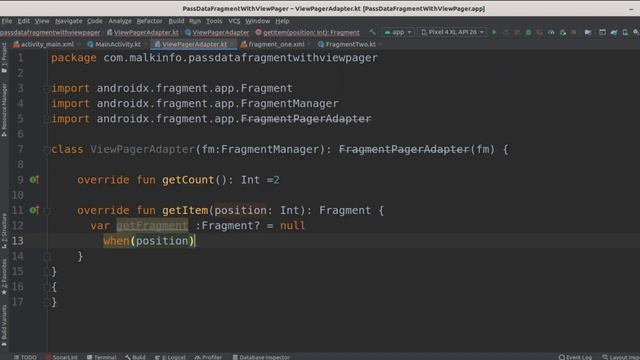
Task: Open the Help menu
Action: 282,21
